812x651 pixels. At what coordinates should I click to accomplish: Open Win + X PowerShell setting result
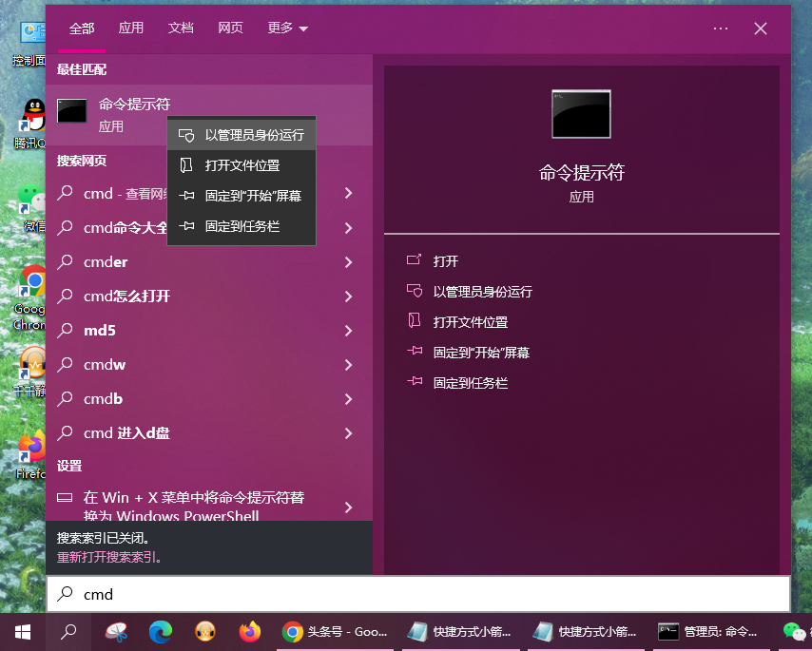209,507
